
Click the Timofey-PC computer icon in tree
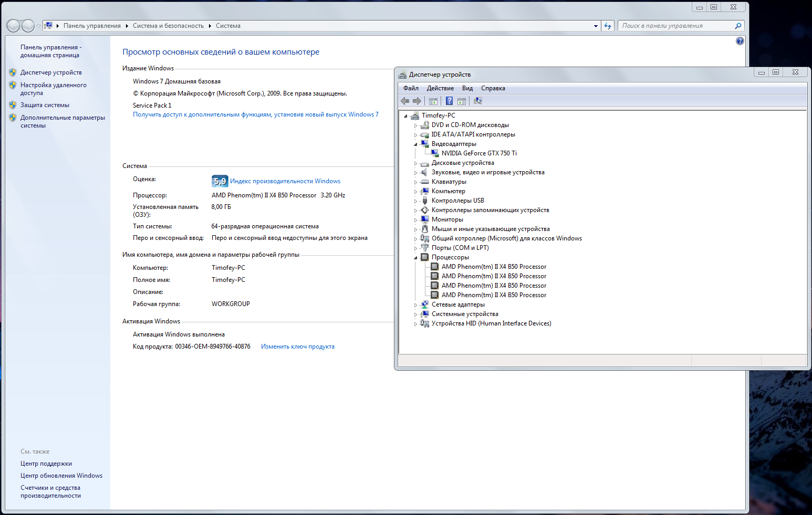(x=415, y=115)
